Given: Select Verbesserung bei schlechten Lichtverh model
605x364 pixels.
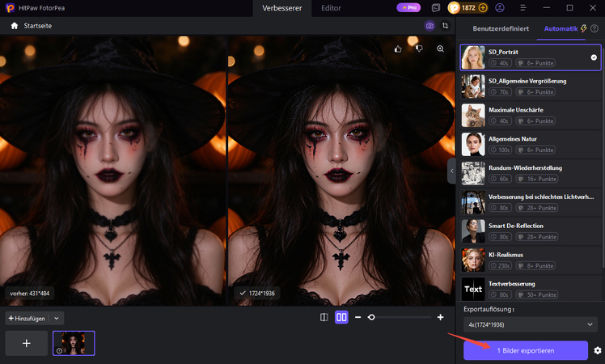Looking at the screenshot, I should [x=531, y=202].
